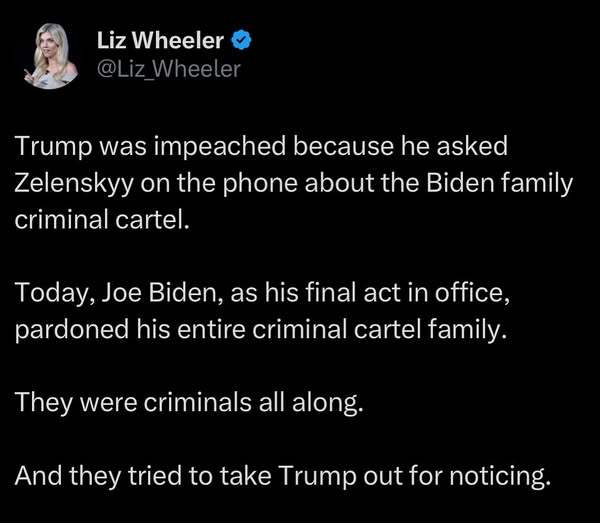Click the word 'impeached' in first line
Screen dimensions: 600x523
(x=220, y=148)
